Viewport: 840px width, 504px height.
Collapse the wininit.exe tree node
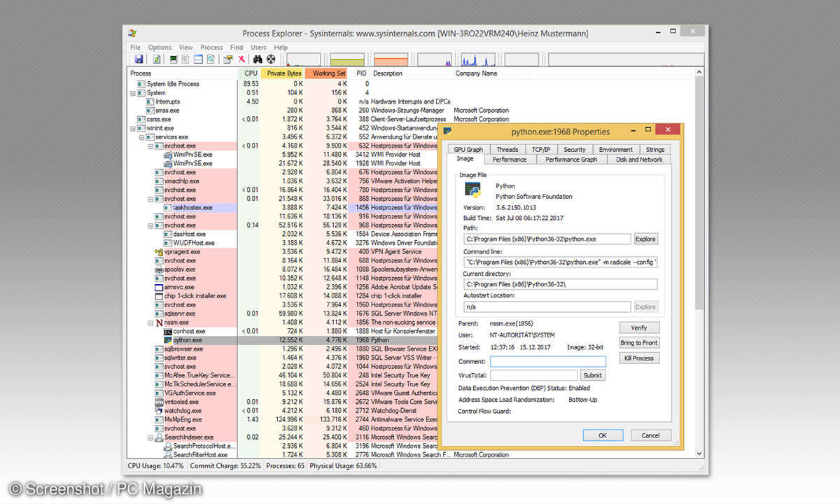click(132, 128)
